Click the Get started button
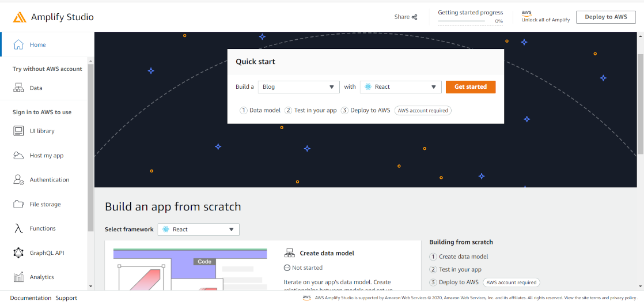This screenshot has height=305, width=644. (x=471, y=86)
